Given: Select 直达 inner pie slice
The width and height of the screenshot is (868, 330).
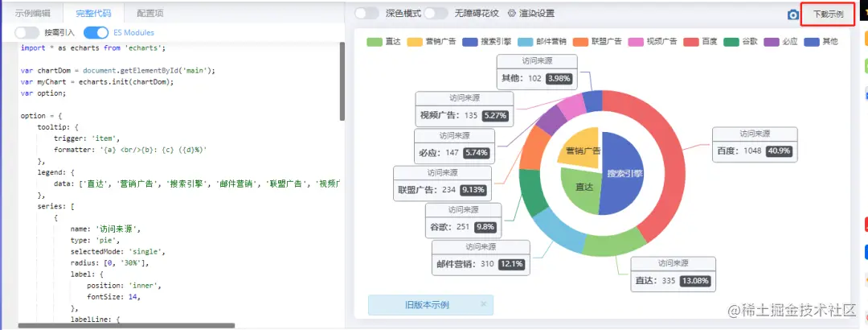Looking at the screenshot, I should [x=583, y=191].
